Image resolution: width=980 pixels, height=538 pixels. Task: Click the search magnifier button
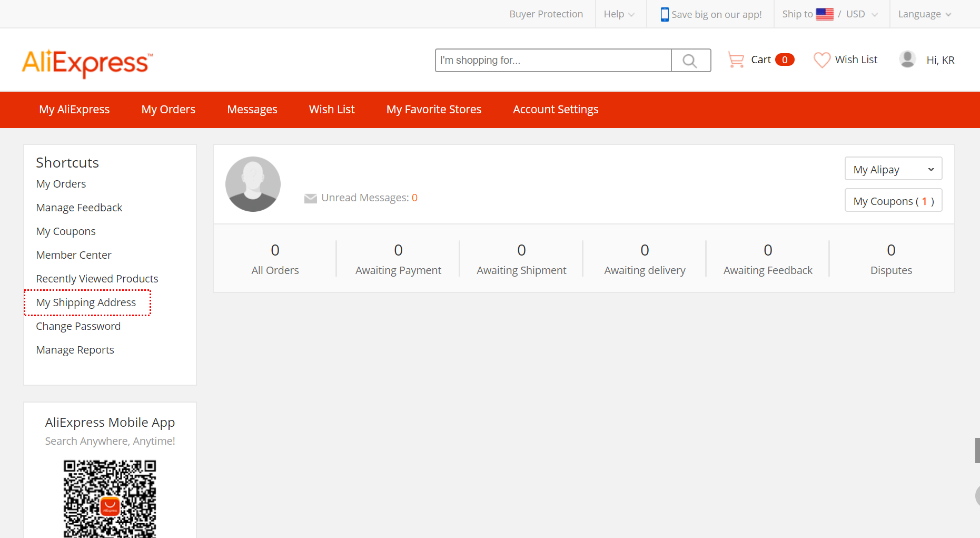(691, 60)
